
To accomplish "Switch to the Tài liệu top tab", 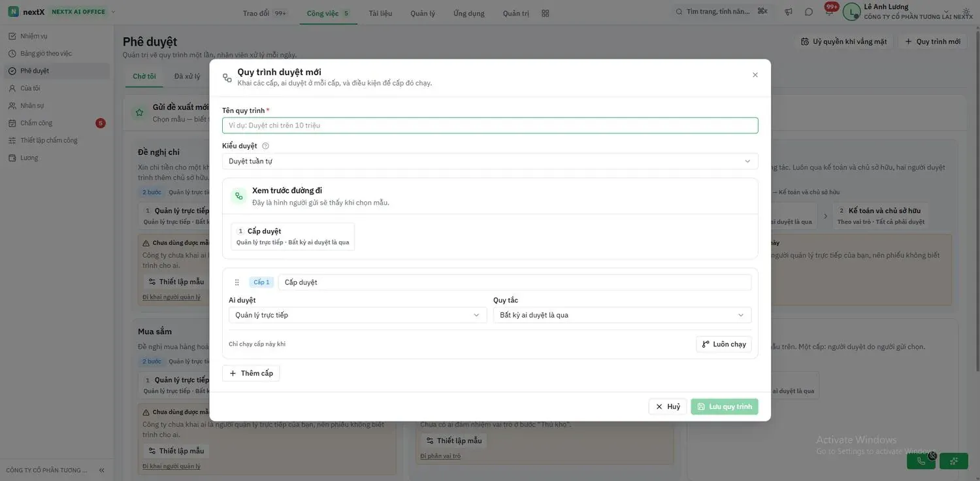I will tap(380, 13).
